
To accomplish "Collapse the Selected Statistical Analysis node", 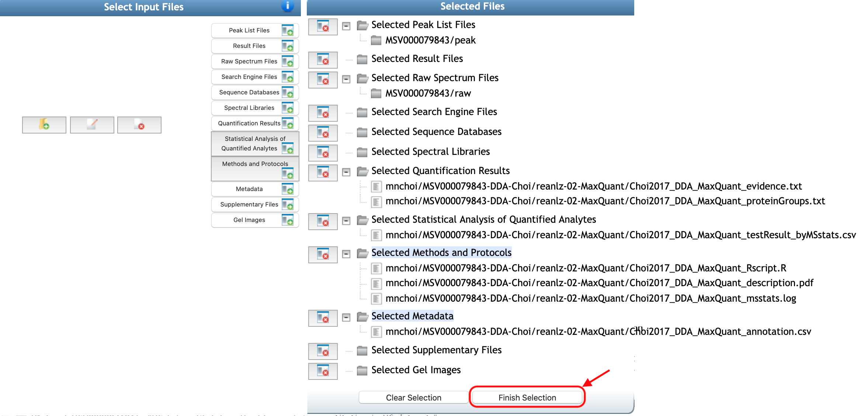I will [x=346, y=221].
